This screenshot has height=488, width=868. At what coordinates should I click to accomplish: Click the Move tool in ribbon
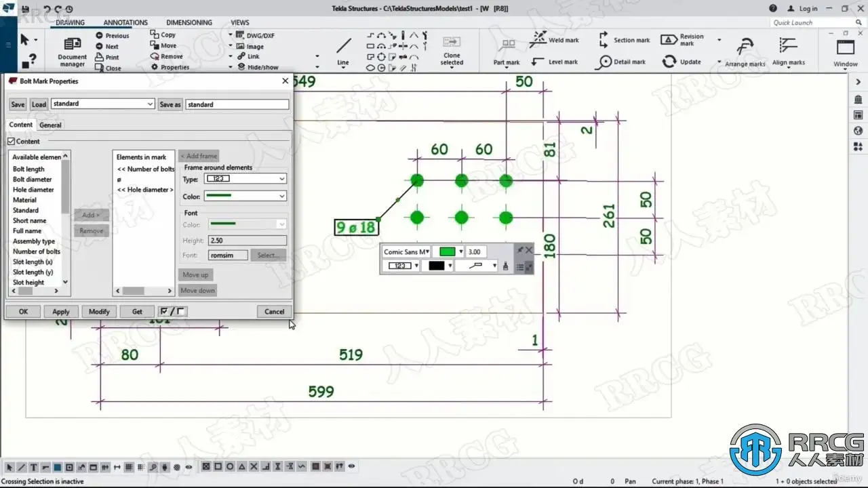pyautogui.click(x=163, y=45)
